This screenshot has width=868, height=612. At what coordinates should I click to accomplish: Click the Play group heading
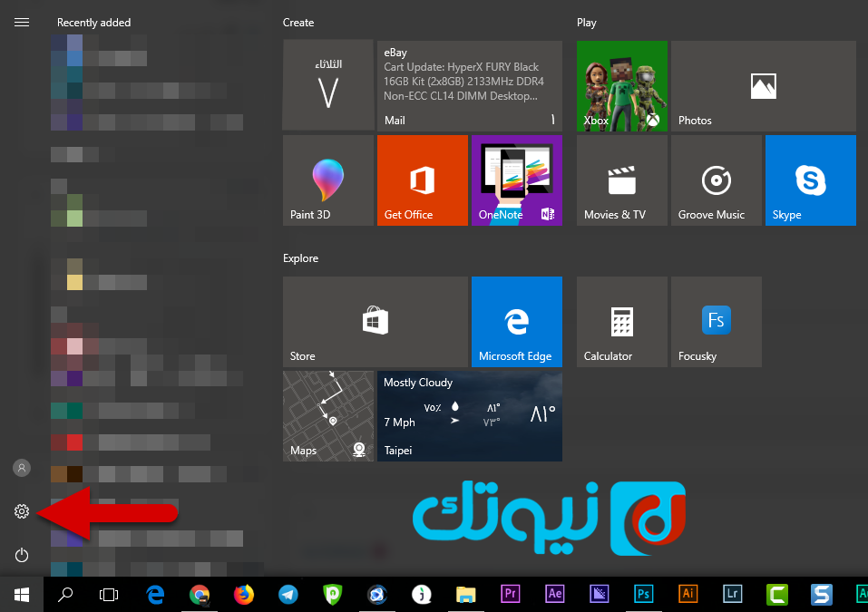pyautogui.click(x=587, y=23)
